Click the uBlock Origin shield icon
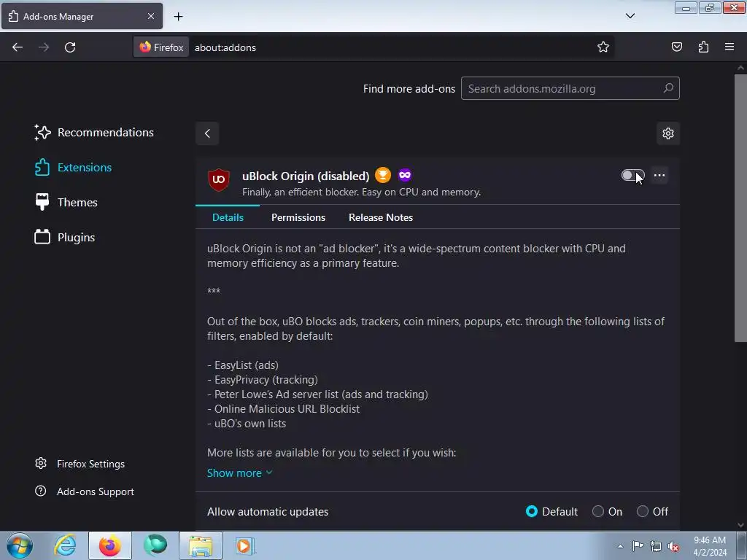Viewport: 747px width, 560px height. click(219, 179)
